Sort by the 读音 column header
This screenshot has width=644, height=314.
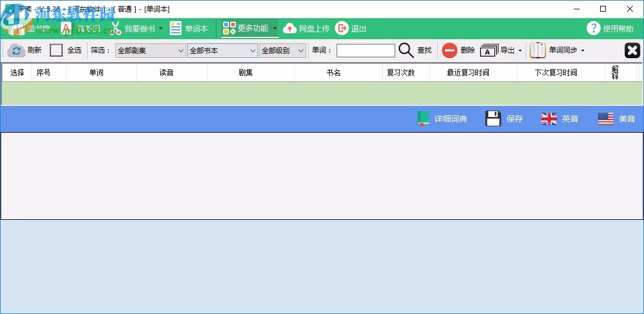point(172,73)
